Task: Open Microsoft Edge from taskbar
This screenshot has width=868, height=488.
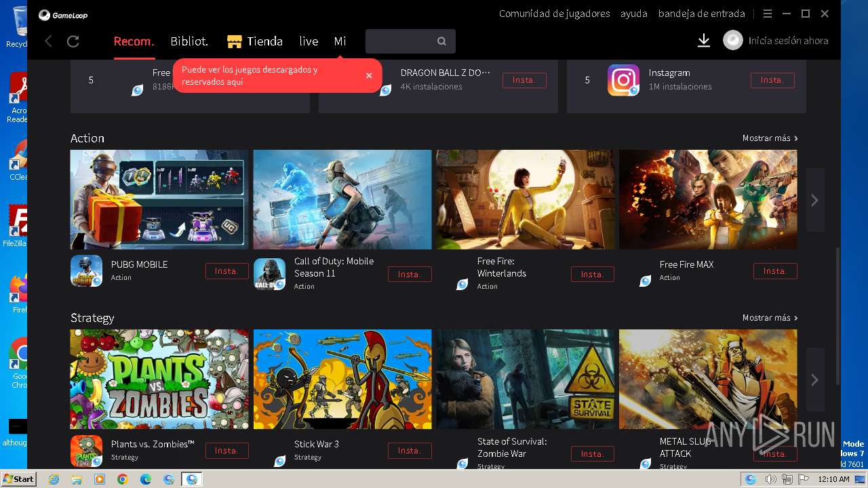Action: (x=146, y=479)
